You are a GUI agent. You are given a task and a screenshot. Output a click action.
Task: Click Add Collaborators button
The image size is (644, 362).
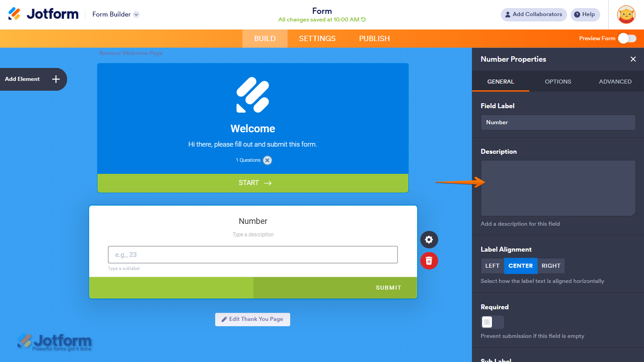click(534, 14)
